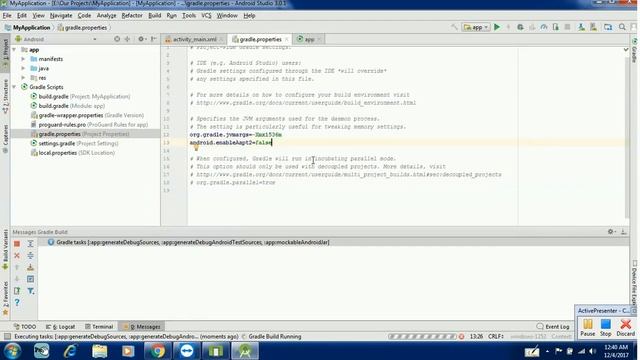The width and height of the screenshot is (640, 360).
Task: Open Messages panel gear settings
Action: click(x=611, y=231)
